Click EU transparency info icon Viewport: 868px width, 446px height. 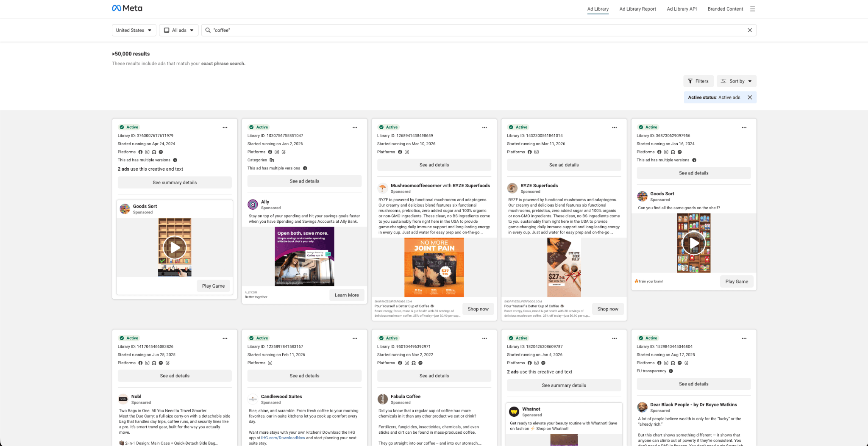pos(671,371)
